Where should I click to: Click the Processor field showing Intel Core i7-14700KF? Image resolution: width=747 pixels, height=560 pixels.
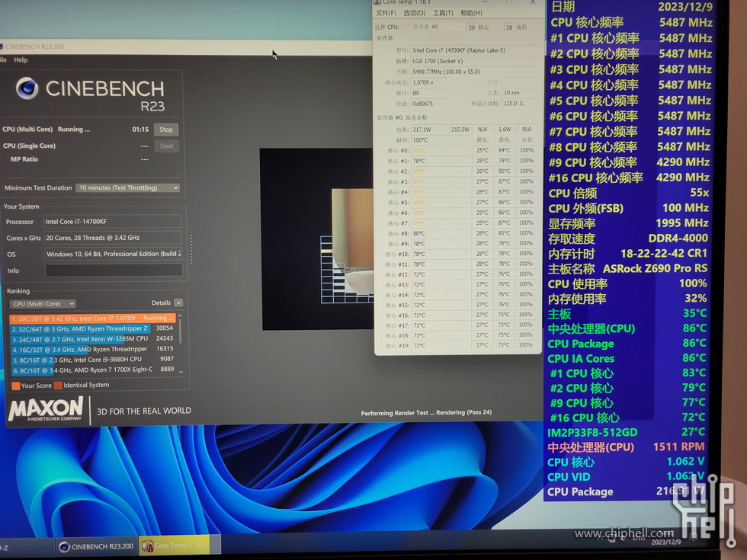click(x=113, y=222)
